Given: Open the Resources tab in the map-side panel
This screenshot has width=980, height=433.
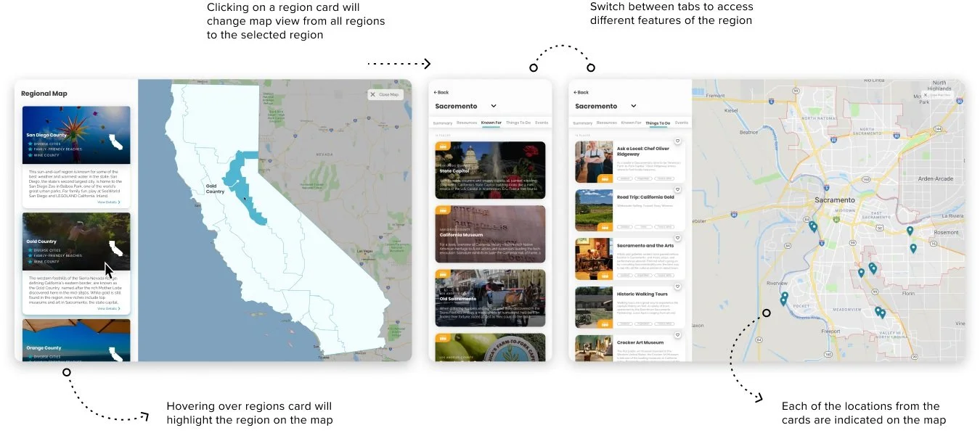Looking at the screenshot, I should (x=607, y=123).
